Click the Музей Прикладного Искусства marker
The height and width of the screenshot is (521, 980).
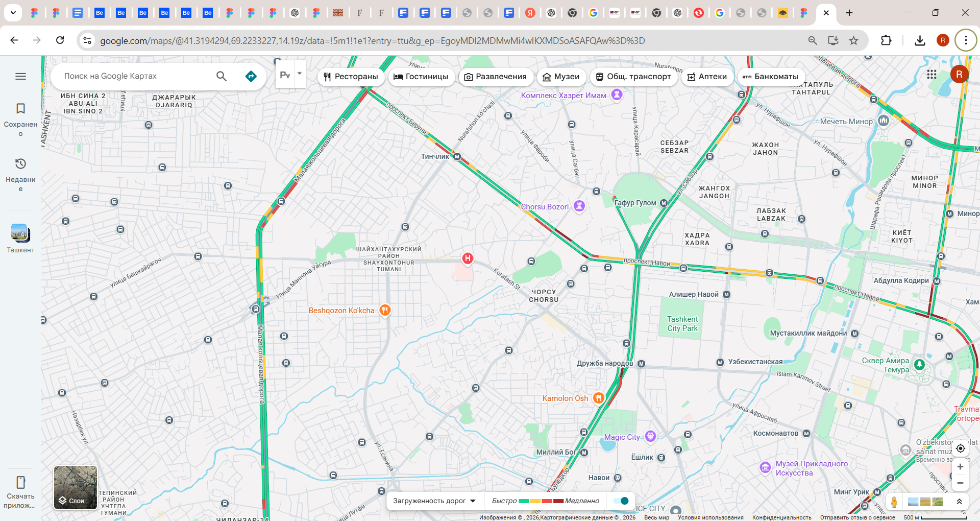pyautogui.click(x=765, y=467)
